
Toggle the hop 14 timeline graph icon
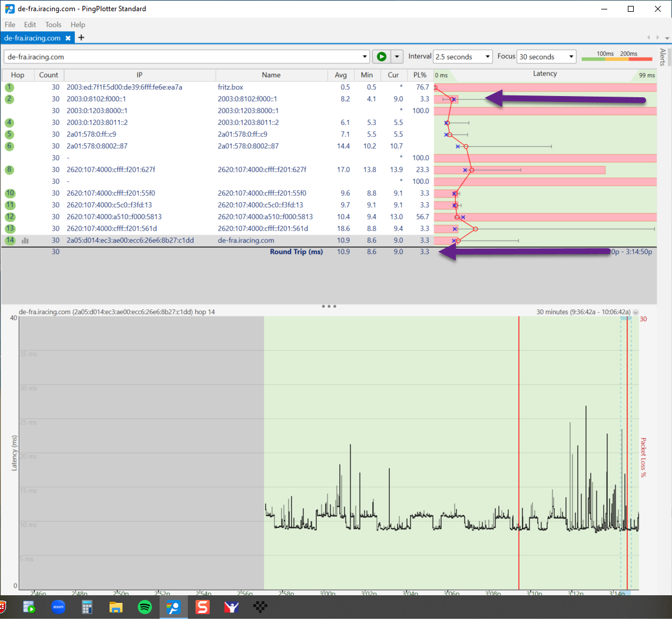25,240
